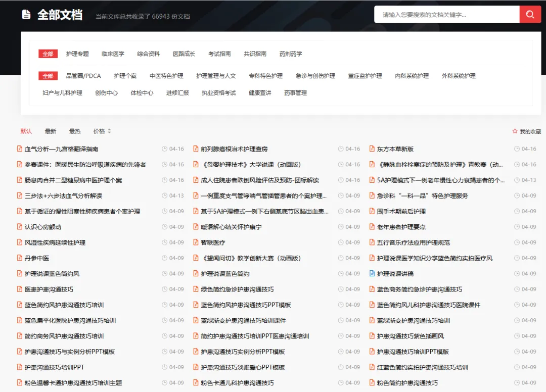This screenshot has width=546, height=392.
Task: Choose the 药剂药学 category filter
Action: tap(291, 54)
